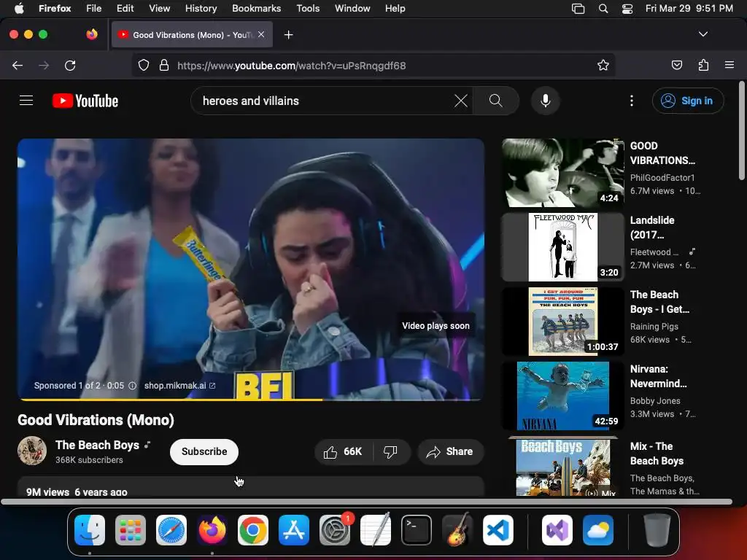Launch Google Chrome from the Dock
Image resolution: width=747 pixels, height=560 pixels.
point(252,530)
